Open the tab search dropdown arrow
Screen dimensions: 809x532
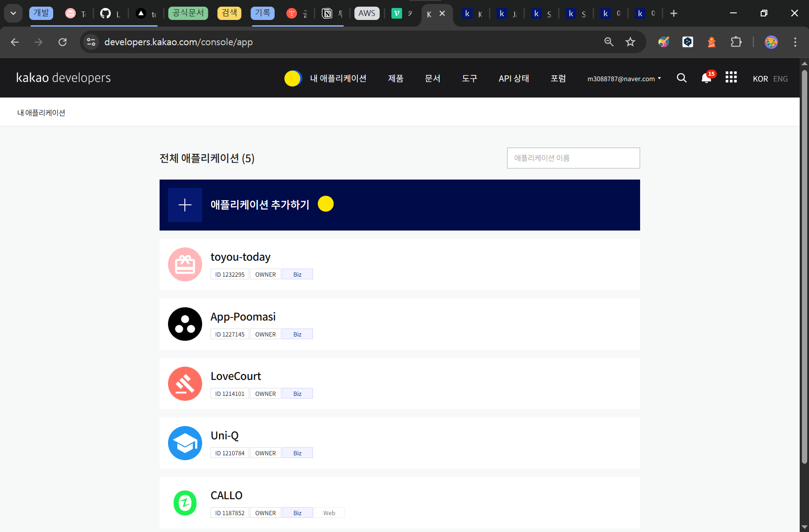tap(13, 13)
